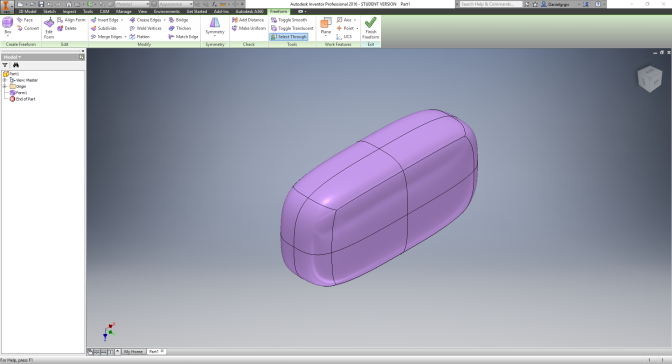
Task: Click the Inventor application menu button
Action: pyautogui.click(x=6, y=7)
